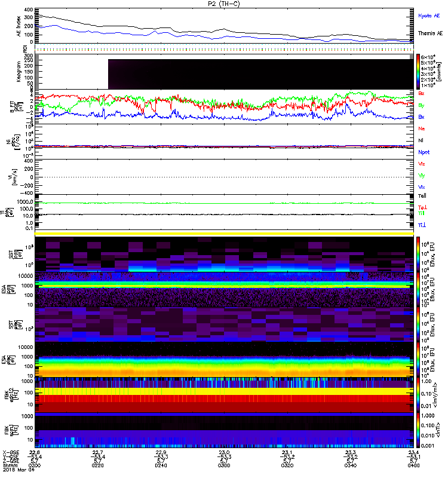Image resolution: width=448 pixels, height=478 pixels.
Task: Select the Kyoto AE legend label
Action: [x=429, y=16]
